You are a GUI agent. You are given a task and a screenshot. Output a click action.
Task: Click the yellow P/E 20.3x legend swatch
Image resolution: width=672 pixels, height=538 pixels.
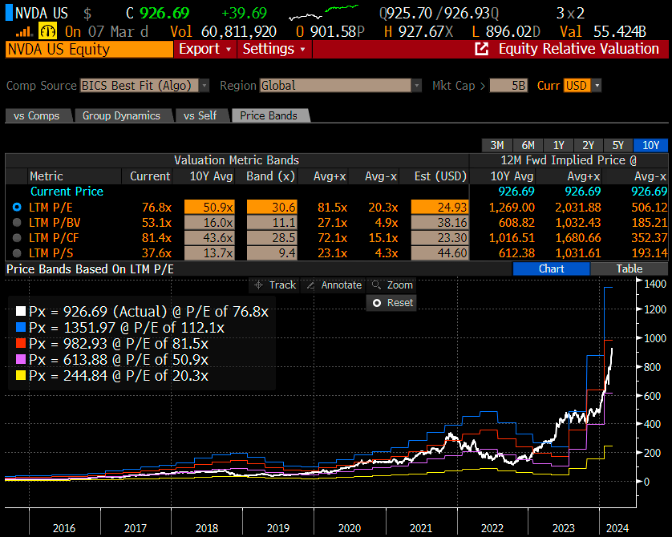tap(21, 376)
